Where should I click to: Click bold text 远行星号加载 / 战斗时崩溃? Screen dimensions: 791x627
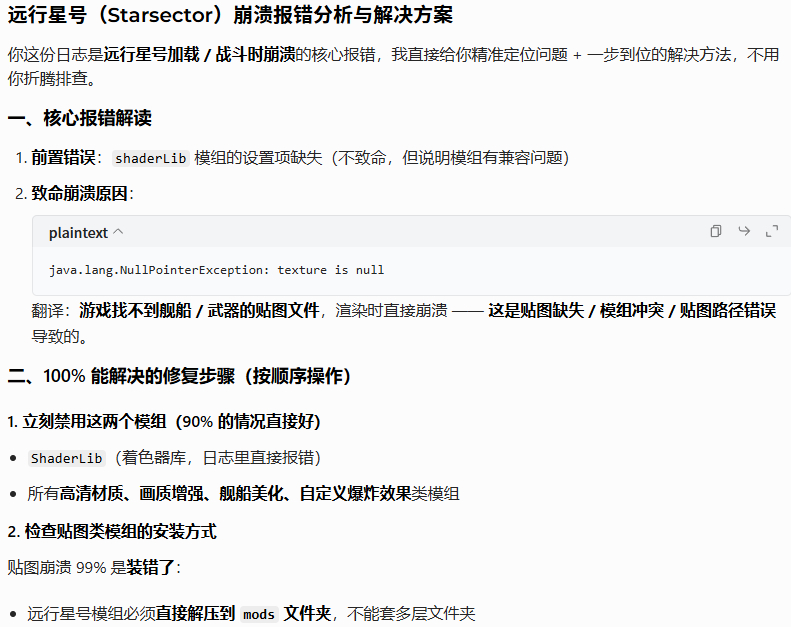point(199,54)
